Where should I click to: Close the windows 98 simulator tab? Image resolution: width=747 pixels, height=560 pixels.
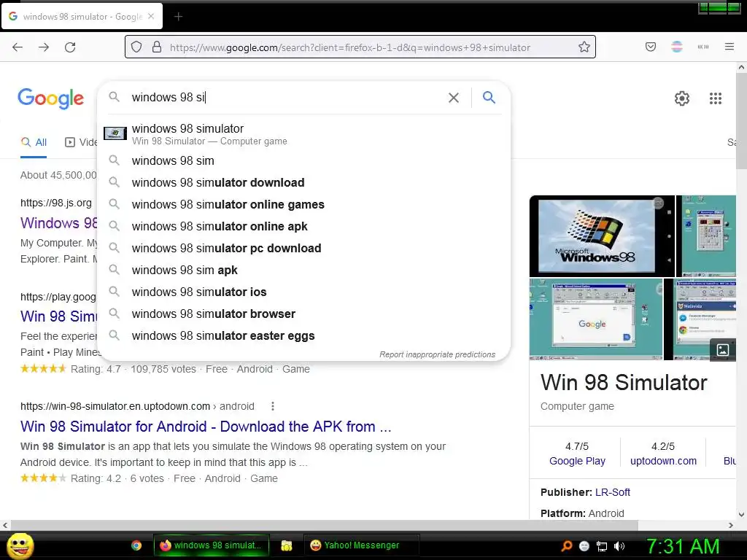(x=151, y=16)
